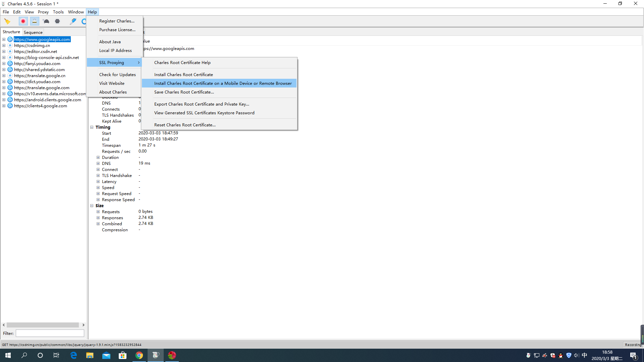Open File Explorer from the taskbar
The image size is (644, 362).
click(90, 355)
